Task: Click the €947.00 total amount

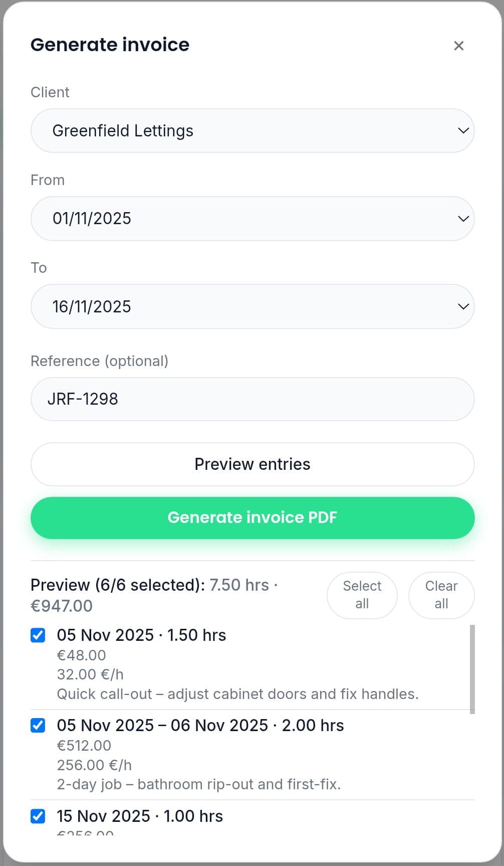Action: click(62, 606)
